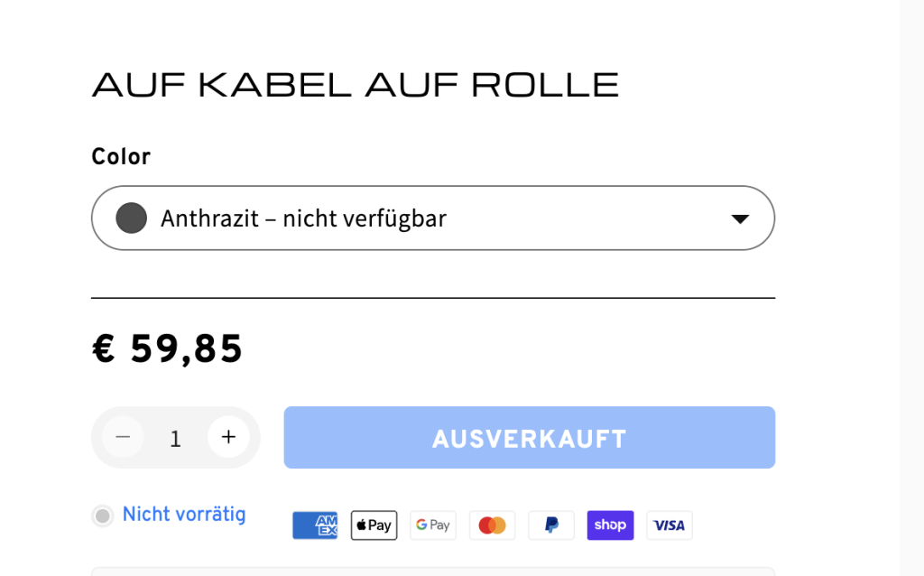Click the quantity number field
Screen dimensions: 924x576
click(176, 438)
